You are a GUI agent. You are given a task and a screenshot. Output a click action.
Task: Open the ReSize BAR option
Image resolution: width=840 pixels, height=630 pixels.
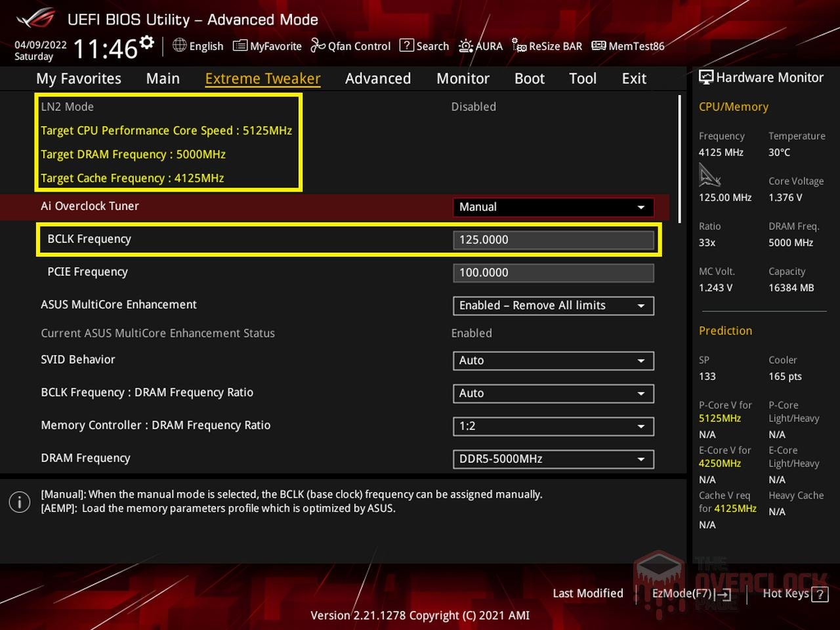547,46
